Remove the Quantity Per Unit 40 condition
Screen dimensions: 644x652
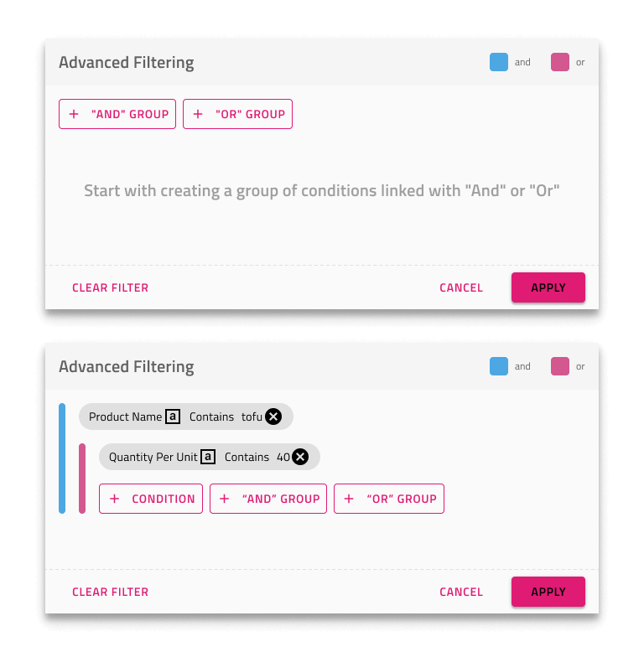point(300,457)
